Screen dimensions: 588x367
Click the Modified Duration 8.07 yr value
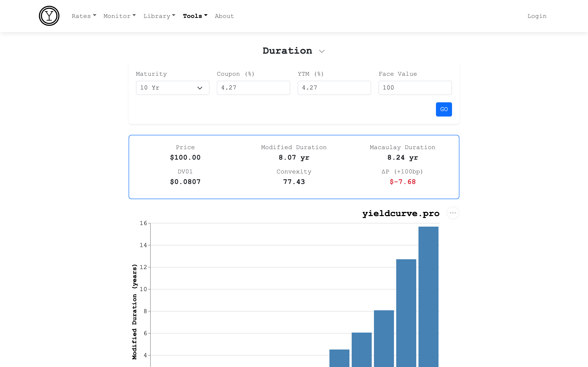click(294, 158)
